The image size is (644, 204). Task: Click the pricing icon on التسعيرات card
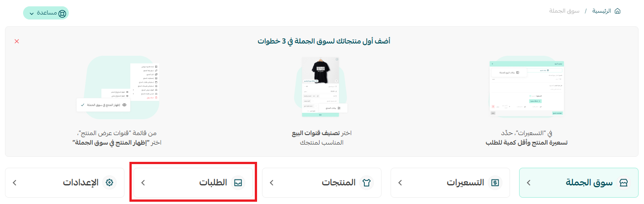(x=495, y=183)
